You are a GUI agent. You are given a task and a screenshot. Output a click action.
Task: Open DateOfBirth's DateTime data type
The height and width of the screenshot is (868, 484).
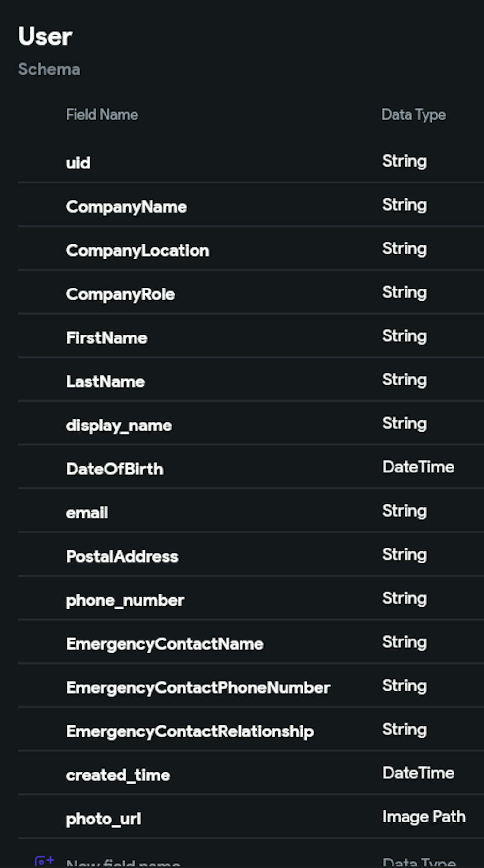click(x=418, y=467)
